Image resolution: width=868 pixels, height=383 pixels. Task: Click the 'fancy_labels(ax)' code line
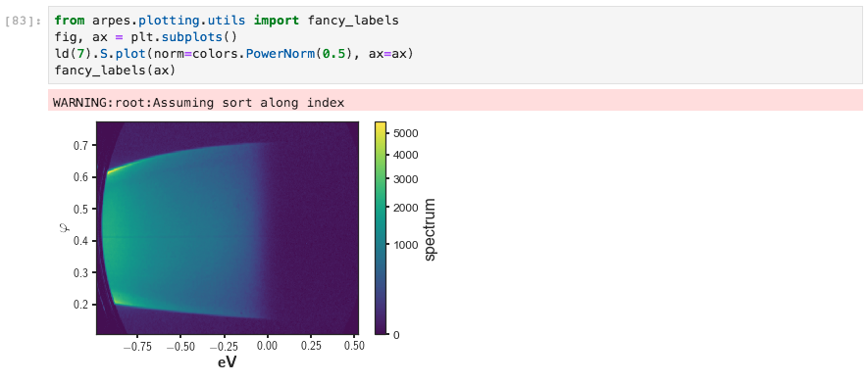[115, 71]
